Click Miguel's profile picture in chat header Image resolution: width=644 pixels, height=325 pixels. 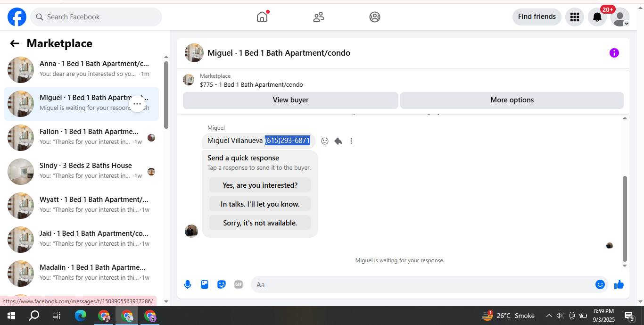point(194,53)
